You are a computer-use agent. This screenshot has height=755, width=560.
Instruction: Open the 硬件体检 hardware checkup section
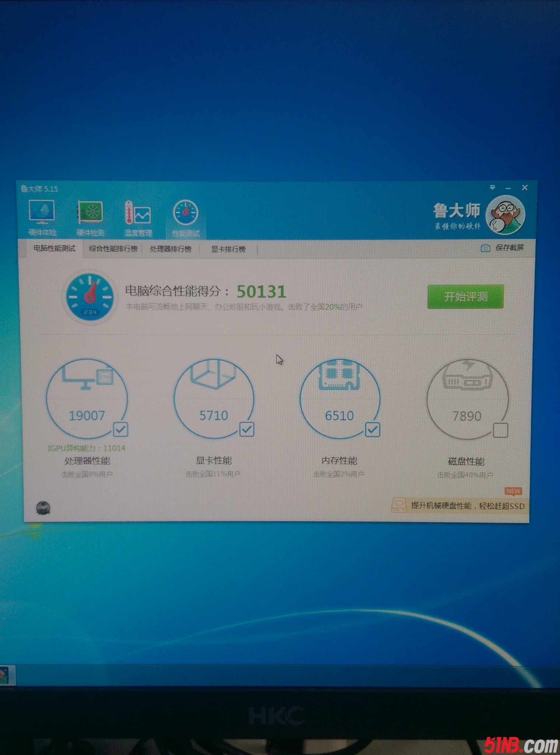(x=42, y=218)
